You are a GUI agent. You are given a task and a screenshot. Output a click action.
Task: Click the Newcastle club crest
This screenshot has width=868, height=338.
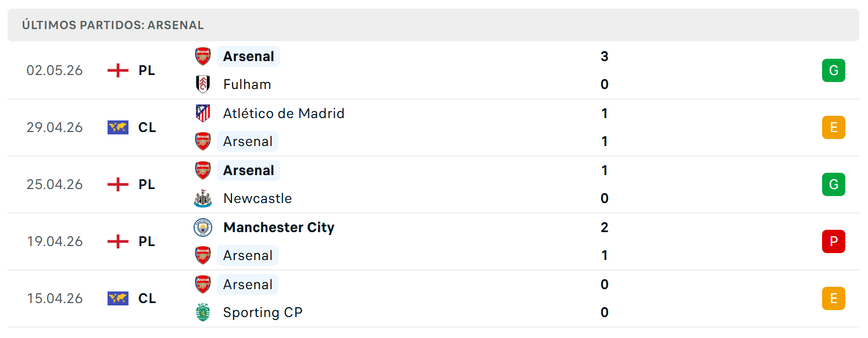(203, 198)
